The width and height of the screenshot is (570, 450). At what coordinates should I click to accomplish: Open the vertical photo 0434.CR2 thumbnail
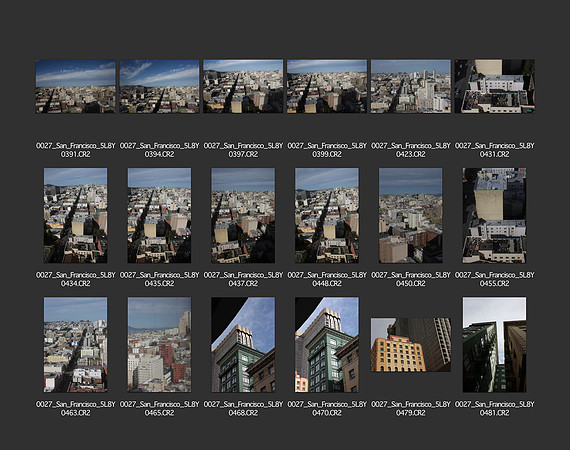pyautogui.click(x=76, y=216)
